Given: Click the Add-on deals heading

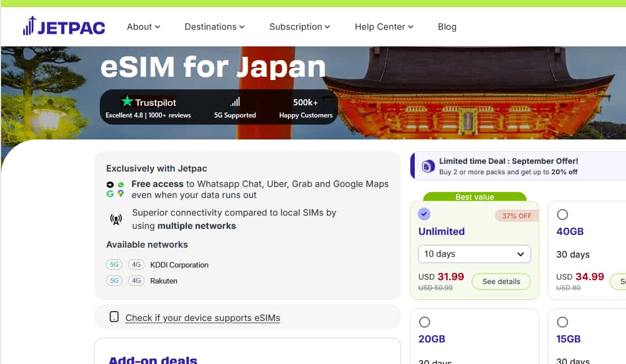Looking at the screenshot, I should point(153,360).
